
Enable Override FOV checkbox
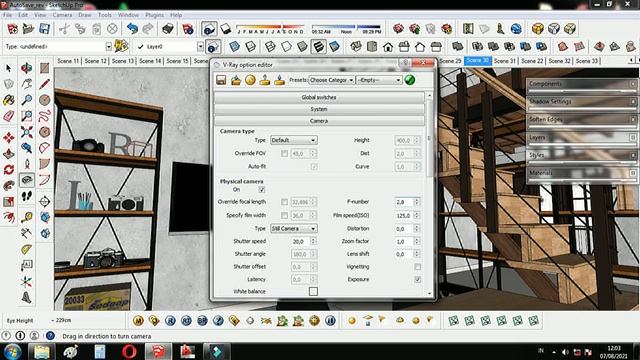(284, 153)
